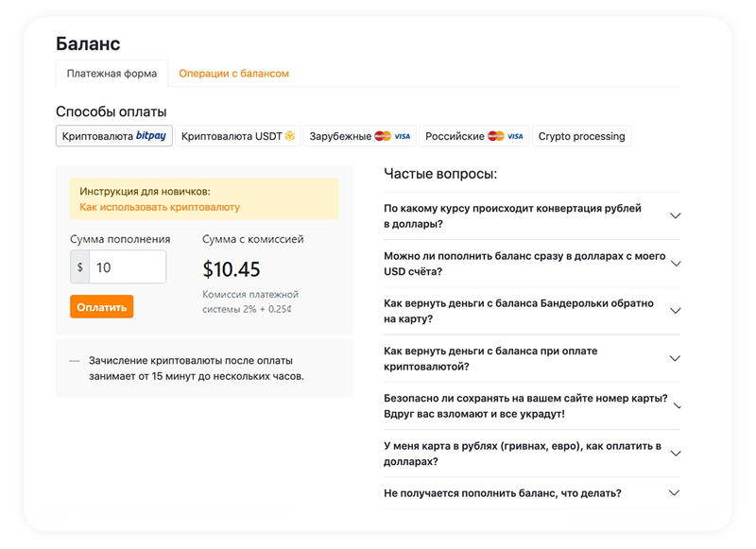Viewport: 756px width, 549px height.
Task: Select the Криптовалюта bitpay payment method
Action: (x=114, y=136)
